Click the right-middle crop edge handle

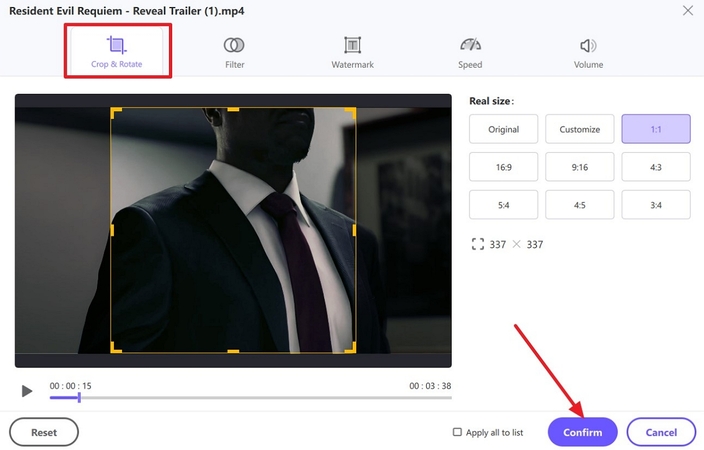354,230
